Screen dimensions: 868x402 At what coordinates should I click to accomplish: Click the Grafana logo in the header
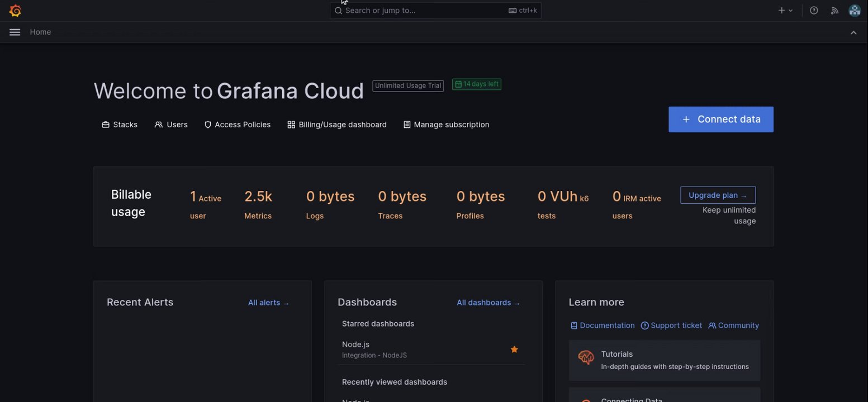coord(15,11)
